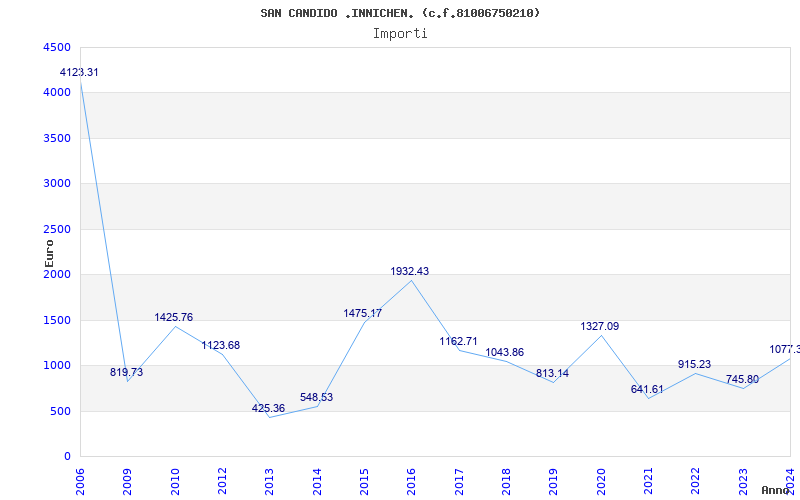Click the 745.80 data label

coord(742,380)
